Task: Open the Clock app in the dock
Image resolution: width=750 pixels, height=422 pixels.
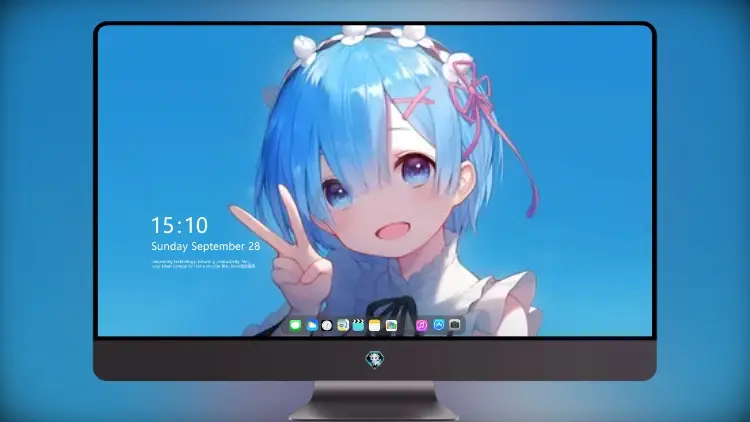Action: [327, 325]
